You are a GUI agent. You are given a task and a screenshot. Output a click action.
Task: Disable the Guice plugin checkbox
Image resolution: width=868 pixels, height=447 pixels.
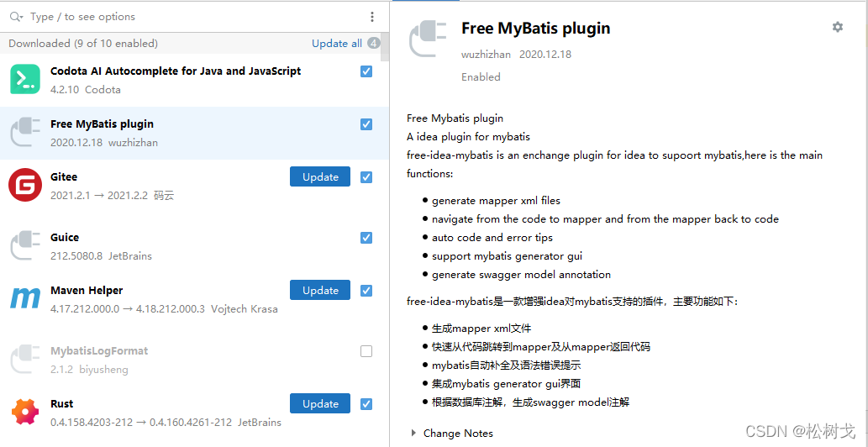tap(366, 237)
